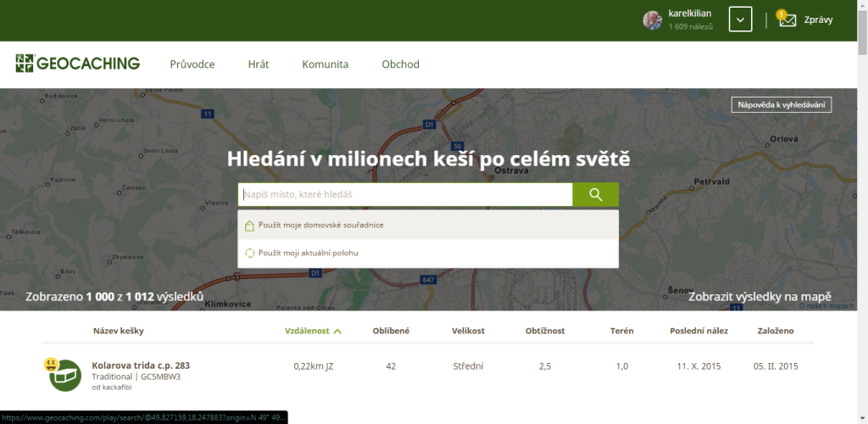
Task: Sort by Poslední nález column
Action: point(699,331)
